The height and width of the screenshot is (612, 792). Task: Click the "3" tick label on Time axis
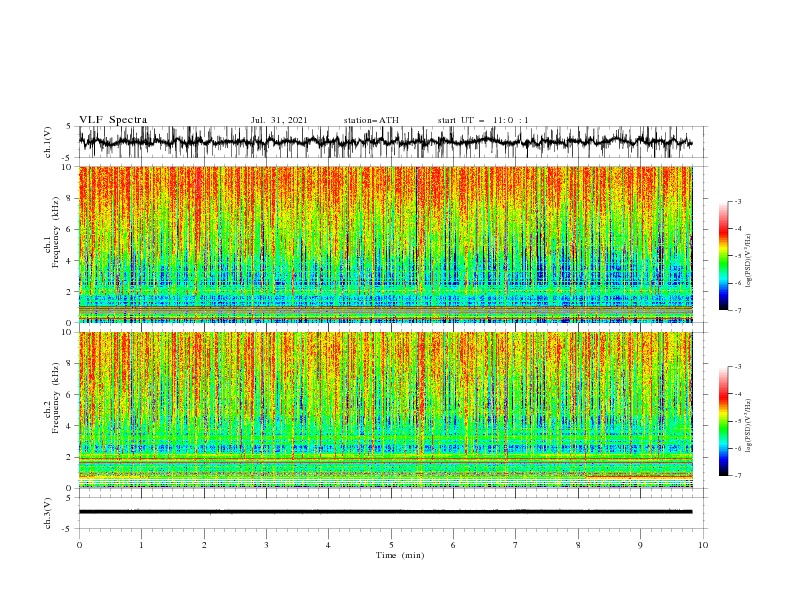click(266, 545)
